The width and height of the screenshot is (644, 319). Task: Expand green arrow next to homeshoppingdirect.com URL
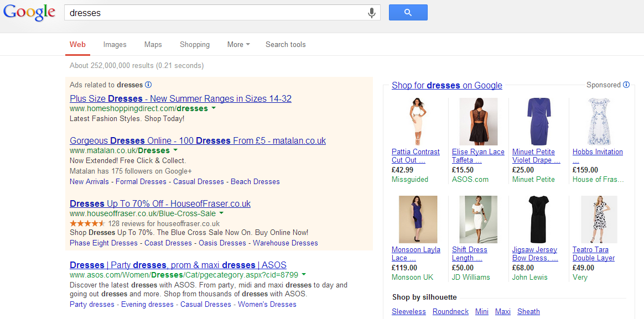click(x=214, y=108)
